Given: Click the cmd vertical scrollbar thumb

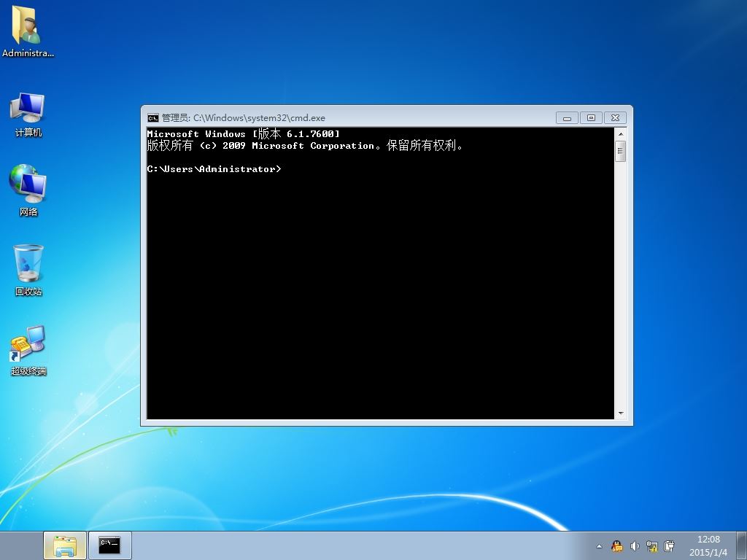Looking at the screenshot, I should pyautogui.click(x=620, y=152).
